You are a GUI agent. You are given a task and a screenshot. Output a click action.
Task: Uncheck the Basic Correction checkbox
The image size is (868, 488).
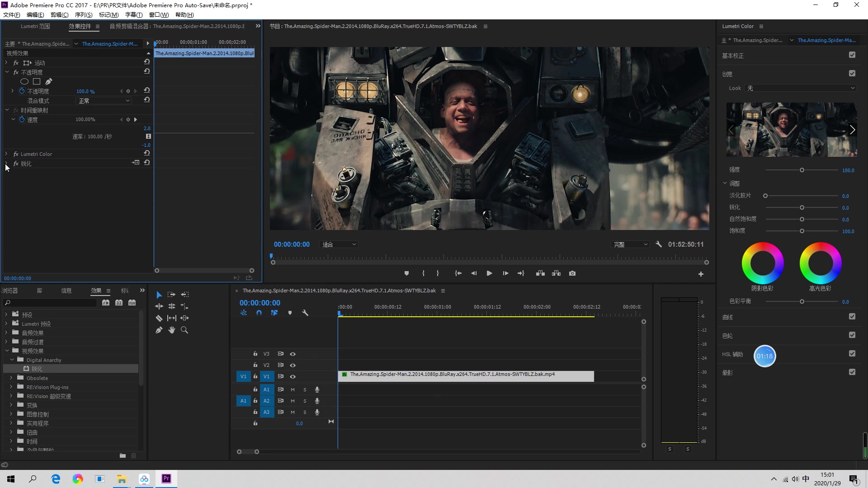tap(852, 55)
